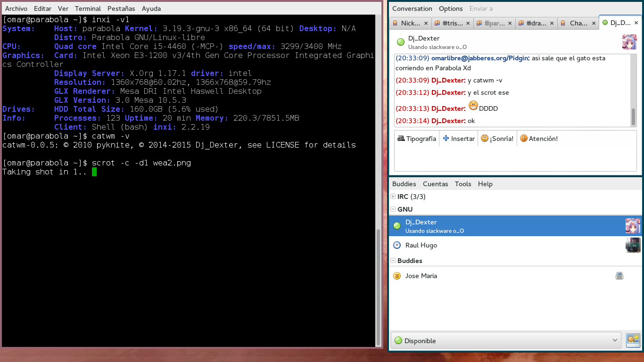Close the #tris... chat tab
The height and width of the screenshot is (362, 644).
468,23
